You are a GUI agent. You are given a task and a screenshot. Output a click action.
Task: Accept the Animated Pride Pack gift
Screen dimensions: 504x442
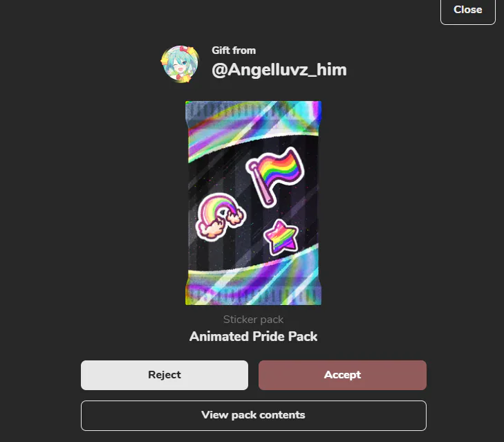click(x=342, y=375)
